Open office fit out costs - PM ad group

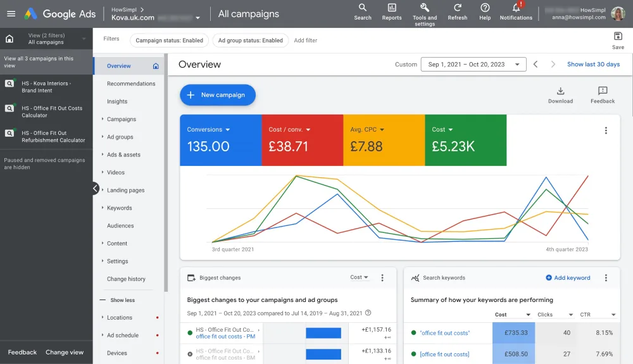click(x=226, y=337)
